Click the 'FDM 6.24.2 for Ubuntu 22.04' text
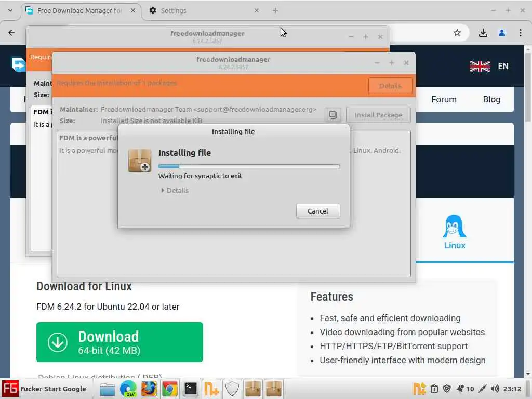Image resolution: width=532 pixels, height=399 pixels. [x=108, y=307]
